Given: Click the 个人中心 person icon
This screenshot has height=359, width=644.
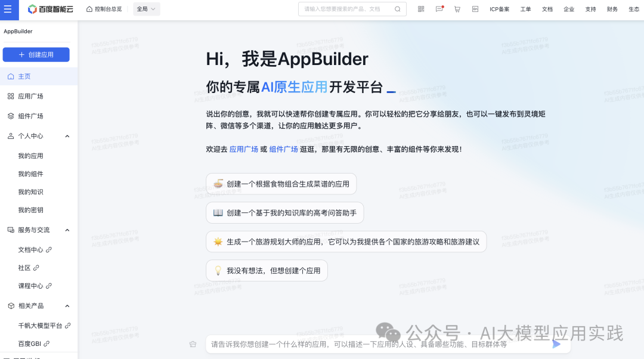Looking at the screenshot, I should [11, 136].
